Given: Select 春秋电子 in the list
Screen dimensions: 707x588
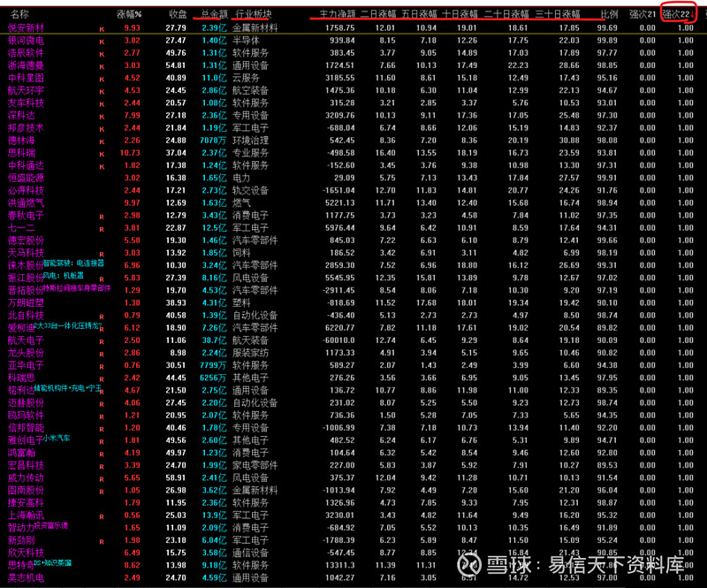Looking at the screenshot, I should coord(27,215).
